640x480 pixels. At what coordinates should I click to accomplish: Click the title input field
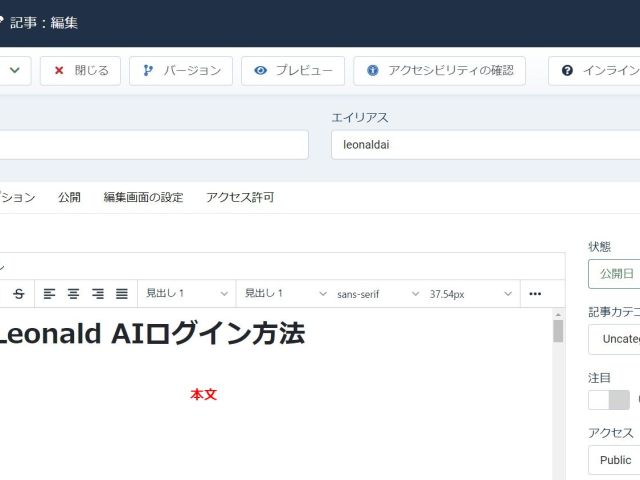click(x=154, y=145)
